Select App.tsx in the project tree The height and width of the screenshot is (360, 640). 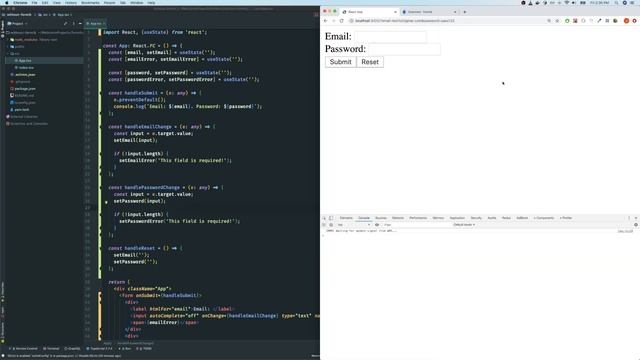[24, 60]
